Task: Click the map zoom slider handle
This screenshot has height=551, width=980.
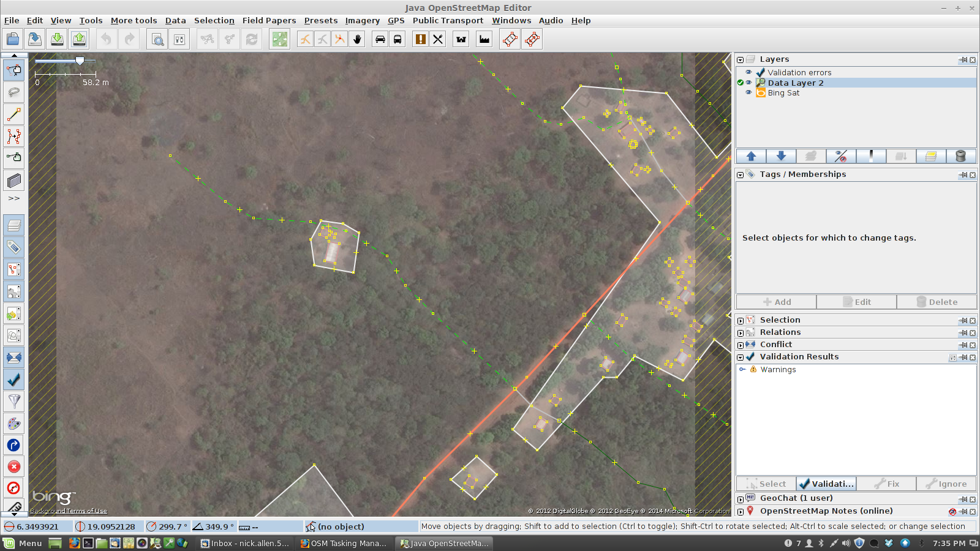Action: point(80,61)
